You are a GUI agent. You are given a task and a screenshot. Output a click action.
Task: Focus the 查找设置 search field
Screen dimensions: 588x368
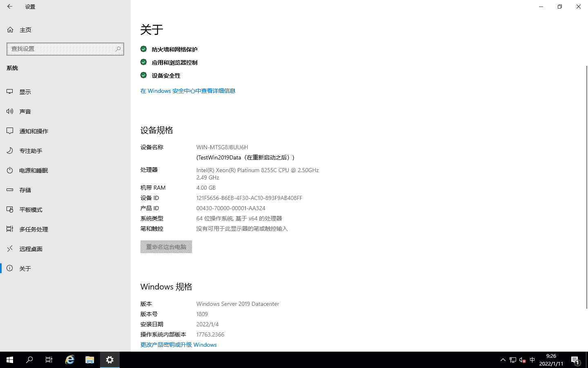[65, 49]
